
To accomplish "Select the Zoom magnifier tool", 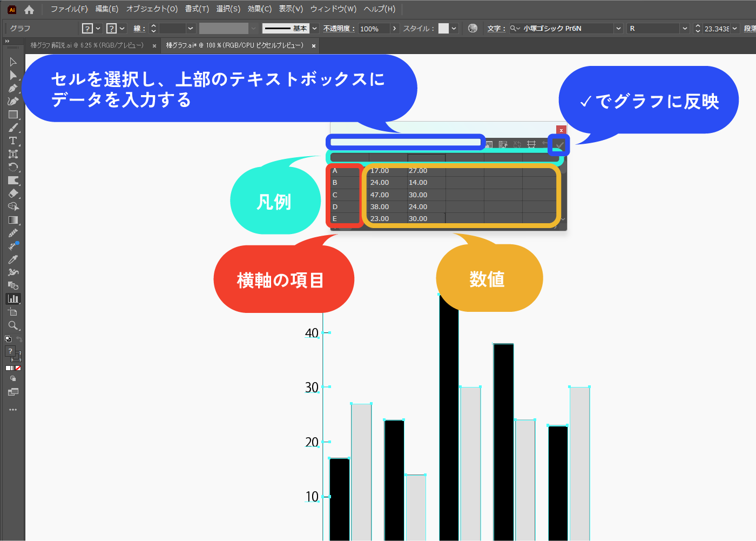I will point(13,325).
